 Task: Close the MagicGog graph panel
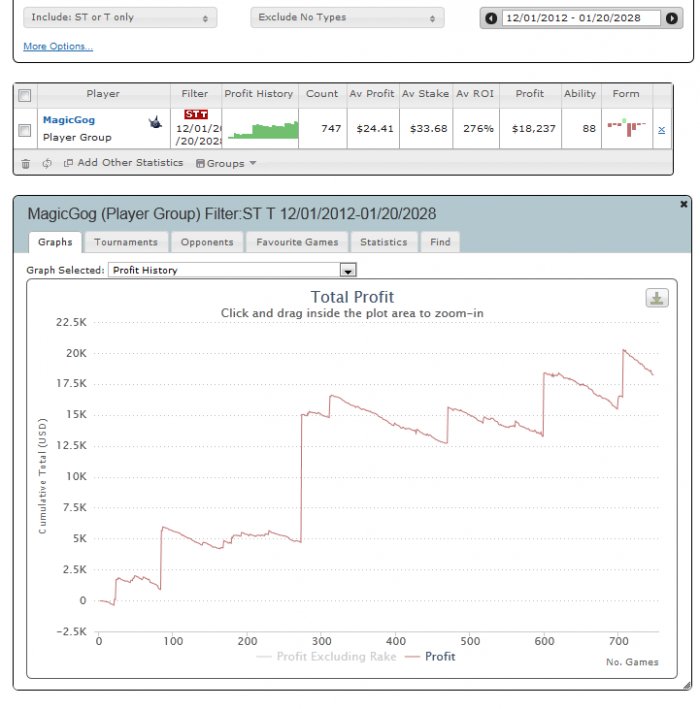684,204
